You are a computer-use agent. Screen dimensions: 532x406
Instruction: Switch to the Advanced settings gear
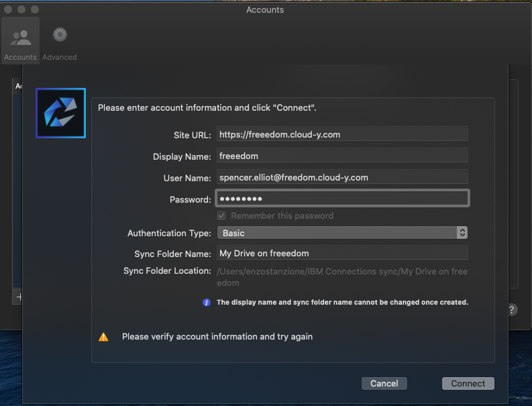(x=60, y=42)
